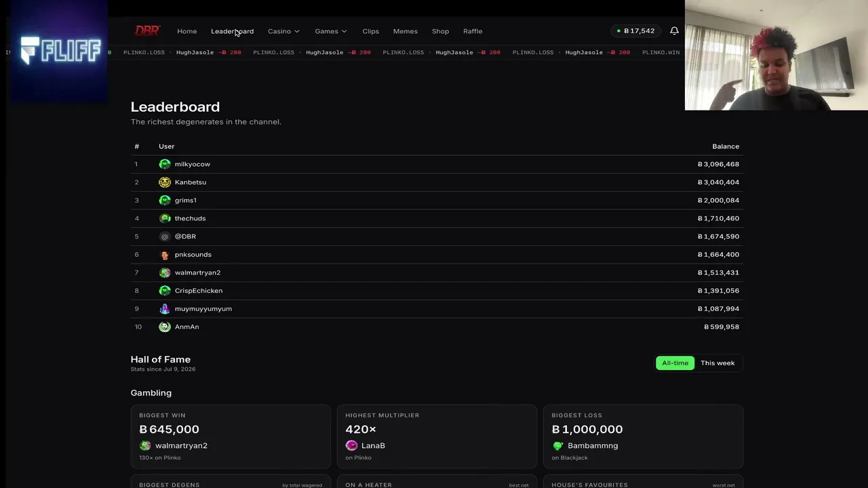Open thechuds' profile link

point(190,218)
